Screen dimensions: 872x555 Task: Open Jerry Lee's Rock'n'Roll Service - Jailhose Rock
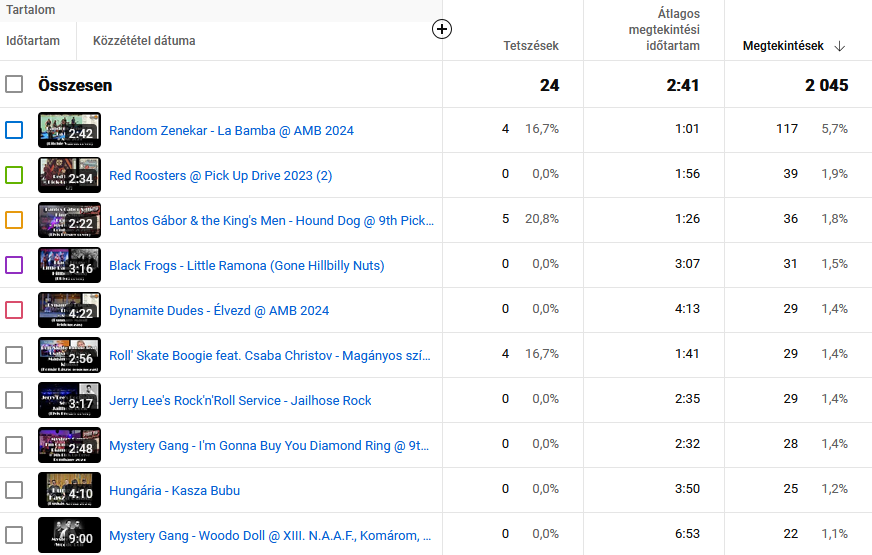coord(240,400)
